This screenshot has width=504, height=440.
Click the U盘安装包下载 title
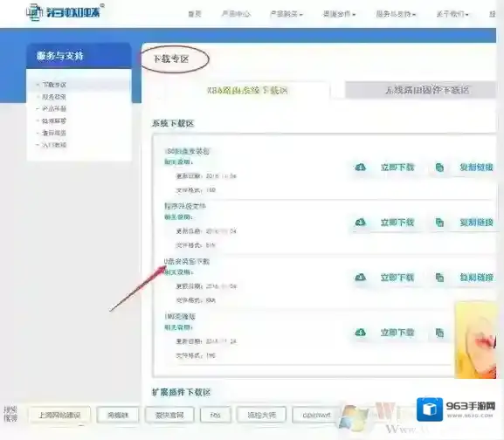coord(187,261)
